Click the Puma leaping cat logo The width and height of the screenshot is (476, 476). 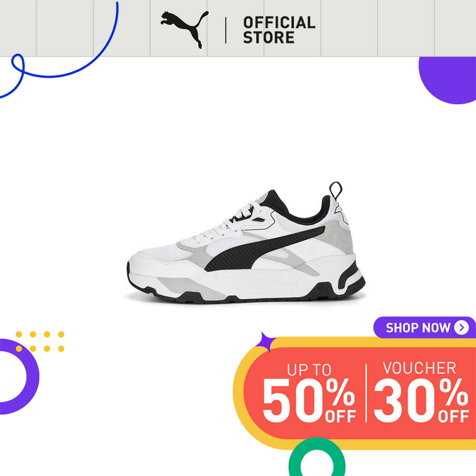click(184, 29)
